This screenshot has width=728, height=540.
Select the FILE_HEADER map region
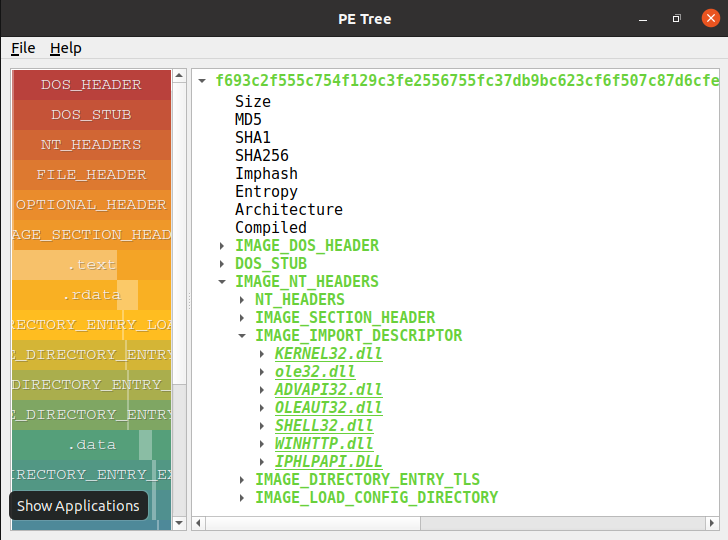(91, 175)
